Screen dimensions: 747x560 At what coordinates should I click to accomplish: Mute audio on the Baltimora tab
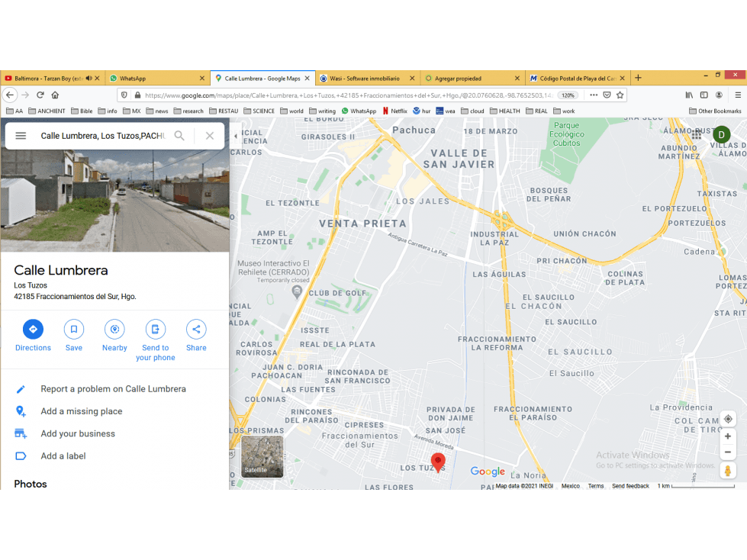pos(89,78)
